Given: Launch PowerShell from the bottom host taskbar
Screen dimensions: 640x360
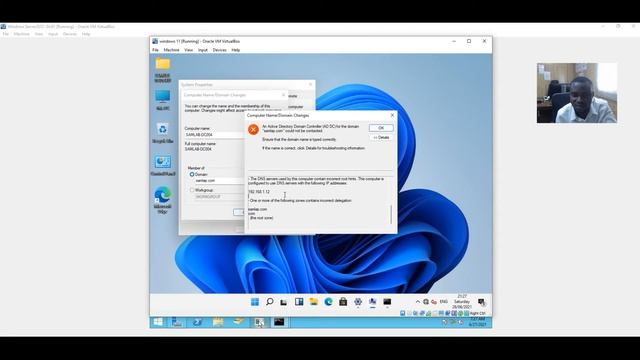Looking at the screenshot, I should pos(197,322).
